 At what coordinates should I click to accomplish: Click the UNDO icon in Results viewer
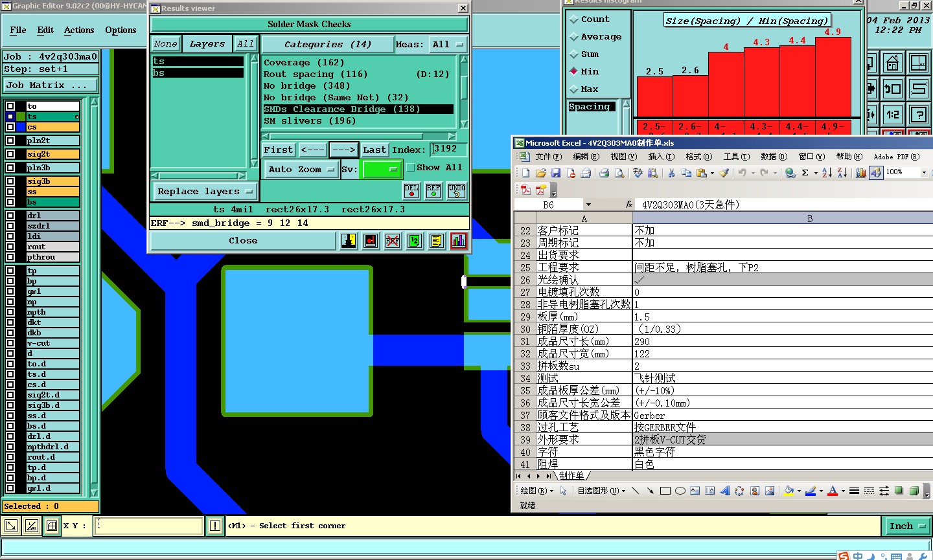(x=457, y=190)
